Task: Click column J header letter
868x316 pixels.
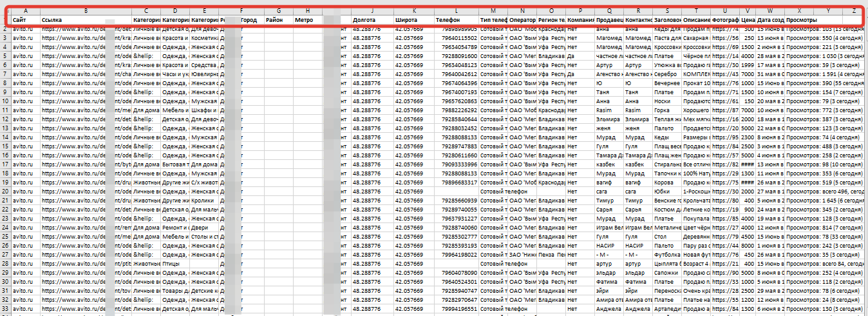Action: [372, 11]
